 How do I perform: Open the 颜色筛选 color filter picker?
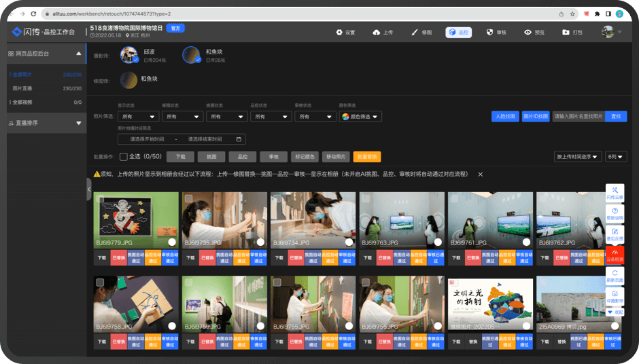tap(360, 117)
